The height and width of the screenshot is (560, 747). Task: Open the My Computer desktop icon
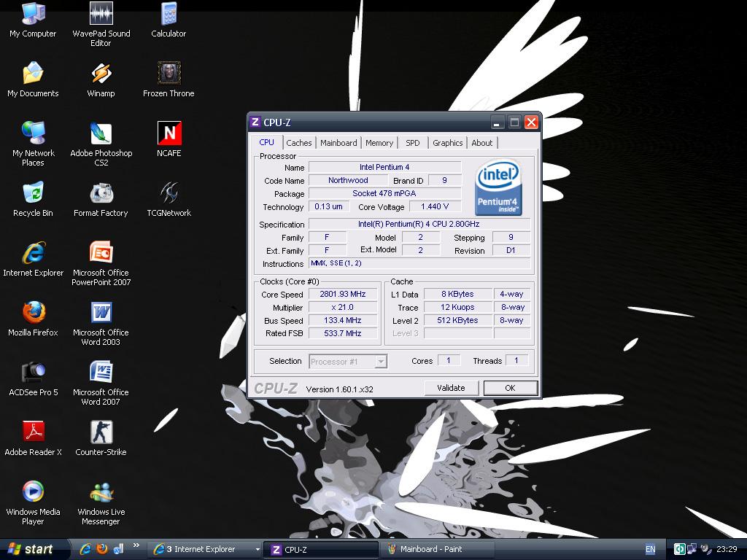point(33,20)
